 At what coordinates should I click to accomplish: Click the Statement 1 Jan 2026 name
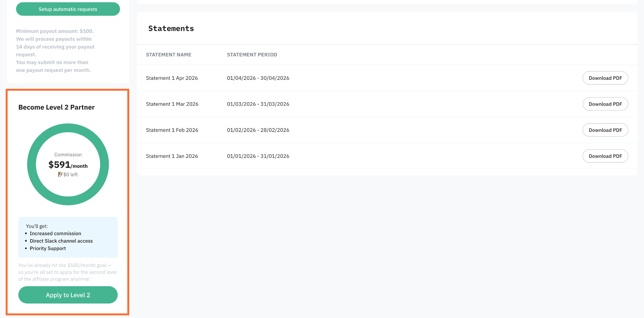[172, 156]
